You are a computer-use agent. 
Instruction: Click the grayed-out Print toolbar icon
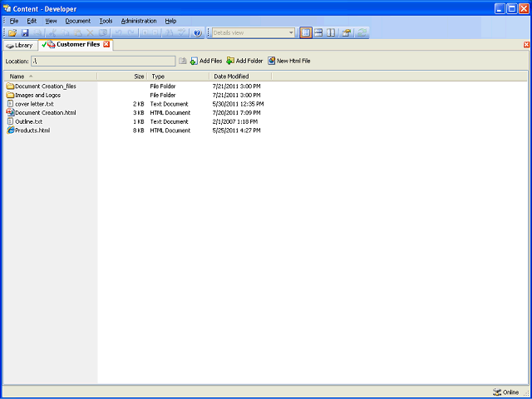37,33
